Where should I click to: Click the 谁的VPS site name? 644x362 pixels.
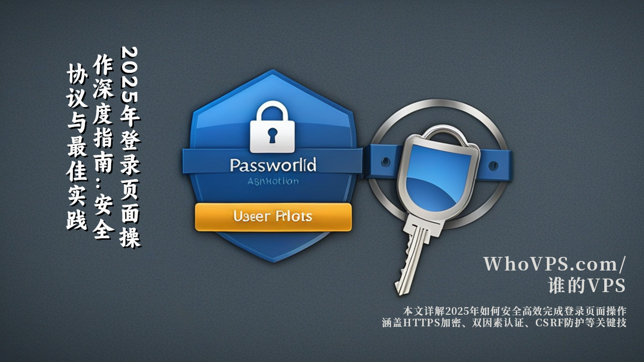[x=587, y=285]
